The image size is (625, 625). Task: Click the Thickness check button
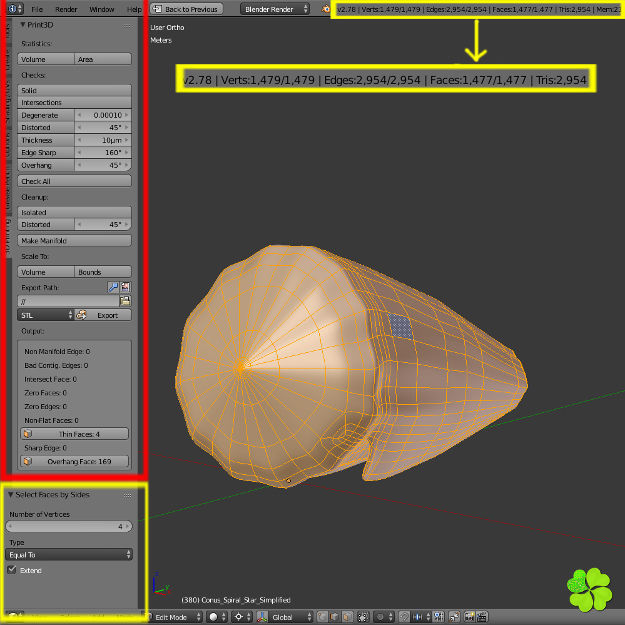click(46, 140)
